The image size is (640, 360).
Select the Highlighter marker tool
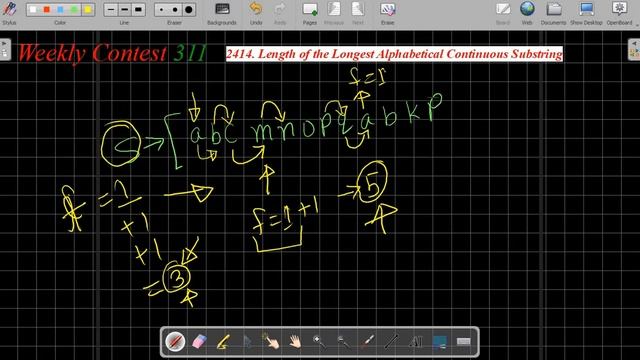(x=223, y=342)
